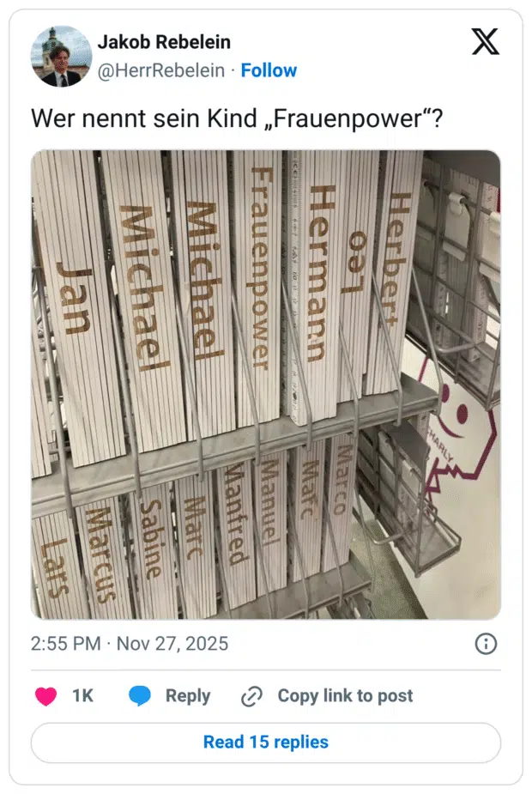Open the info circle icon near timestamp
Screen dimensions: 532x794
pyautogui.click(x=486, y=644)
